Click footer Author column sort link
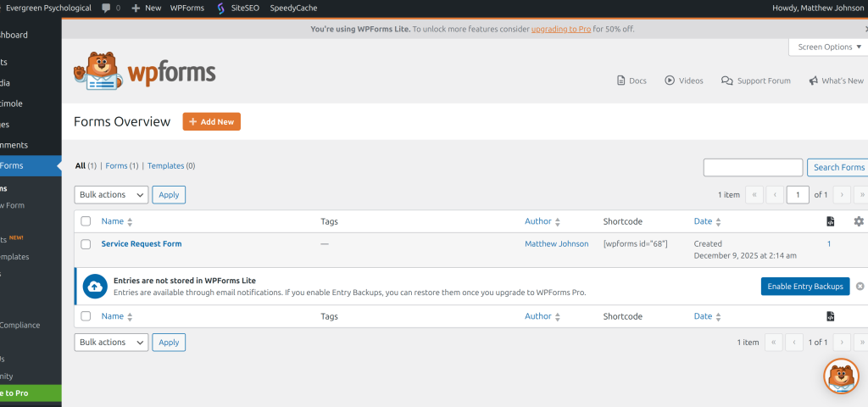 [538, 316]
